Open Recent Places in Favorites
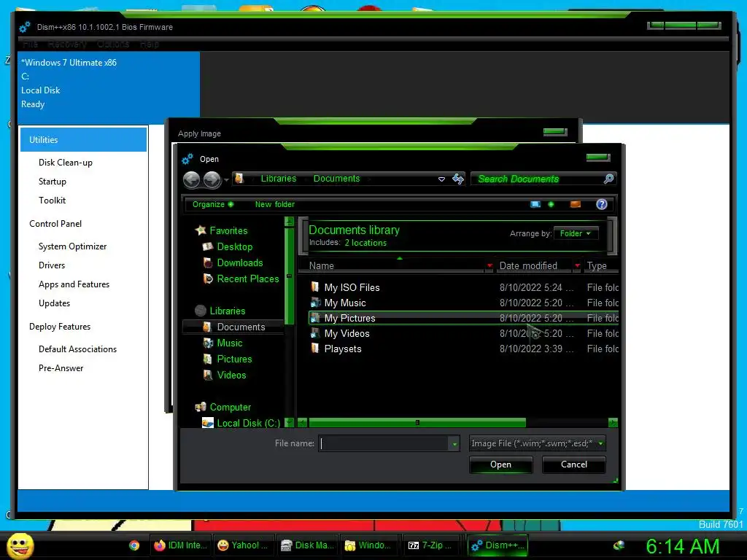The height and width of the screenshot is (560, 747). click(248, 279)
